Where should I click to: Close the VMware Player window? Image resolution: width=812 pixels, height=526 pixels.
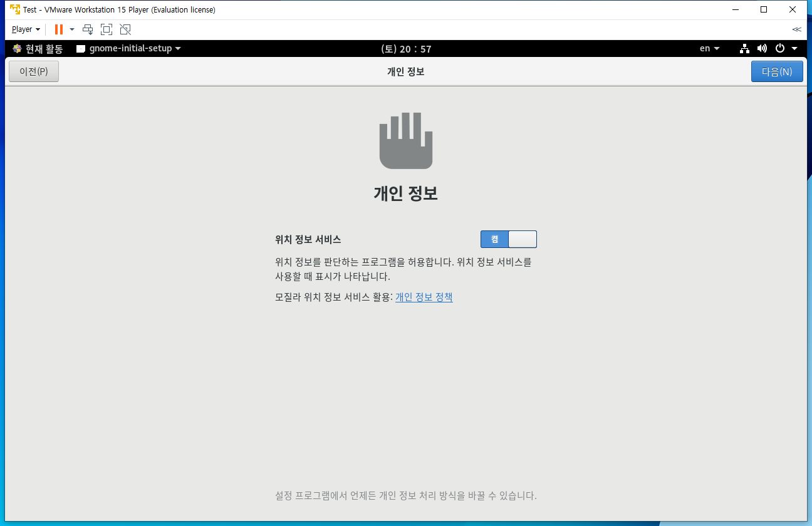point(793,9)
